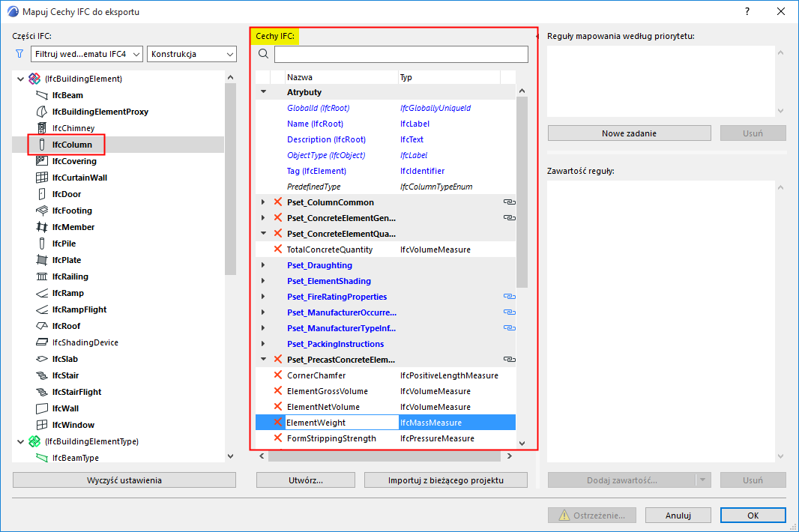
Task: Click the Anuluj button
Action: pyautogui.click(x=678, y=516)
